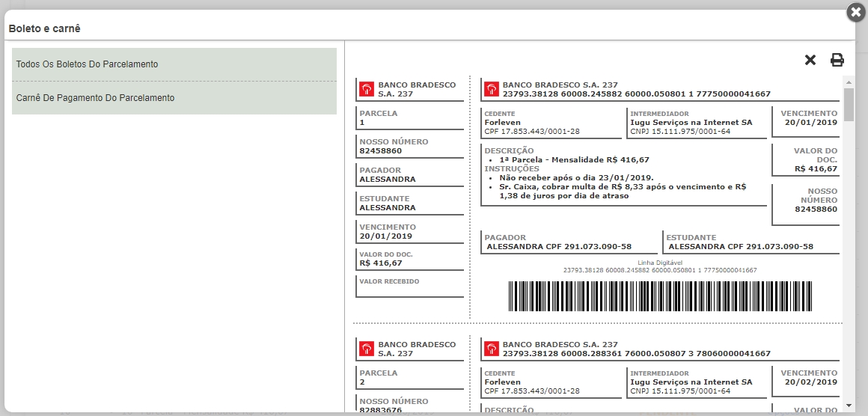Click Bradesco logo in parcela 1 stub
The height and width of the screenshot is (416, 868).
367,90
